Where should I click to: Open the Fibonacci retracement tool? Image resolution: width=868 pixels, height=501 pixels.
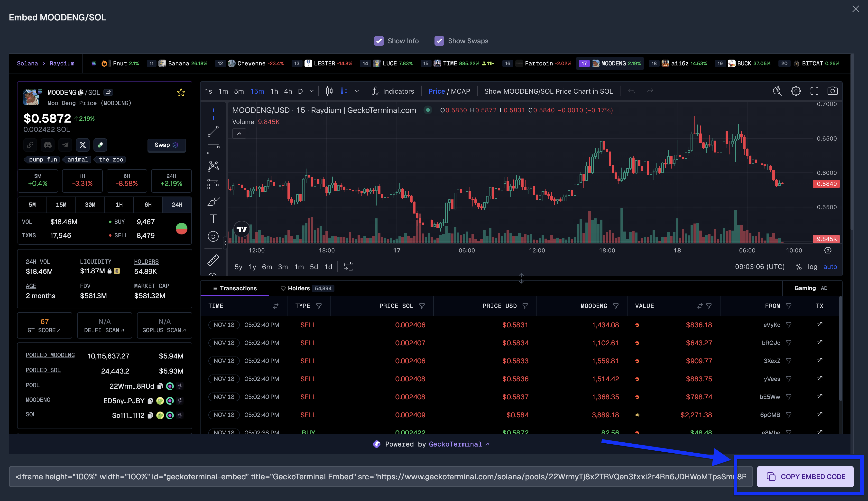213,149
